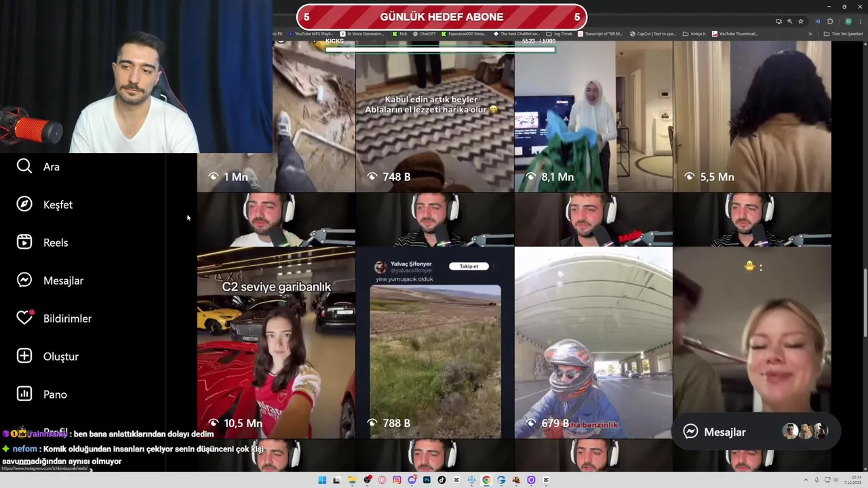Open the Chrome profile avatar 'U'
This screenshot has width=868, height=488.
tap(848, 21)
